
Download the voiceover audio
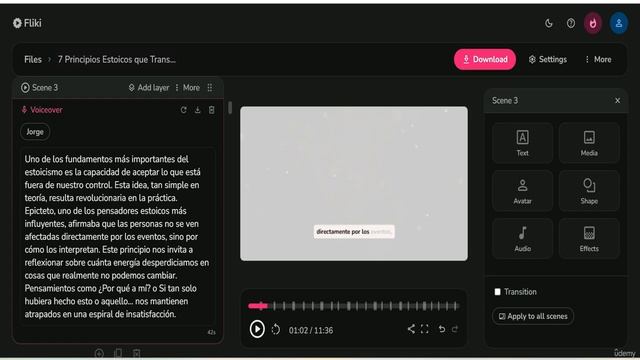(x=198, y=110)
